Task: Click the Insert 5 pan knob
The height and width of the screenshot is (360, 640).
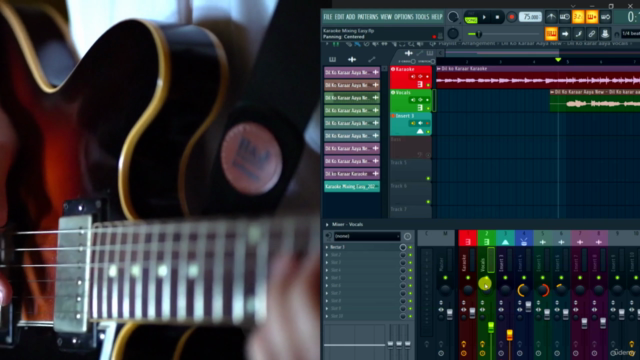Action: (x=542, y=290)
